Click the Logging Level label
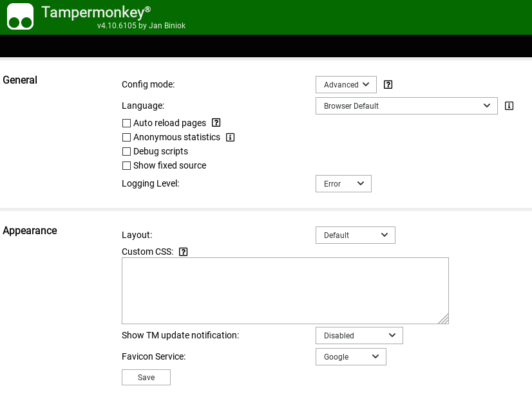Screen dimensions: 532x395 150,183
